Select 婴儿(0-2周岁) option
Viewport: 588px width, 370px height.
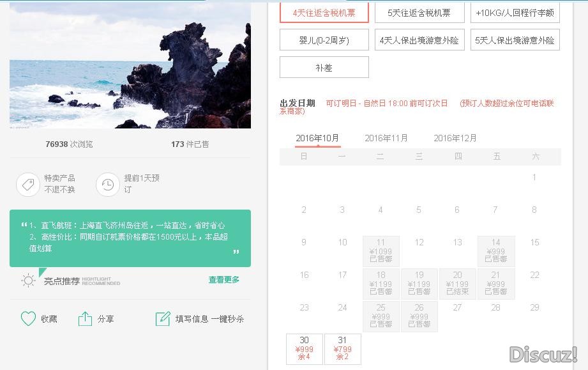pos(324,40)
